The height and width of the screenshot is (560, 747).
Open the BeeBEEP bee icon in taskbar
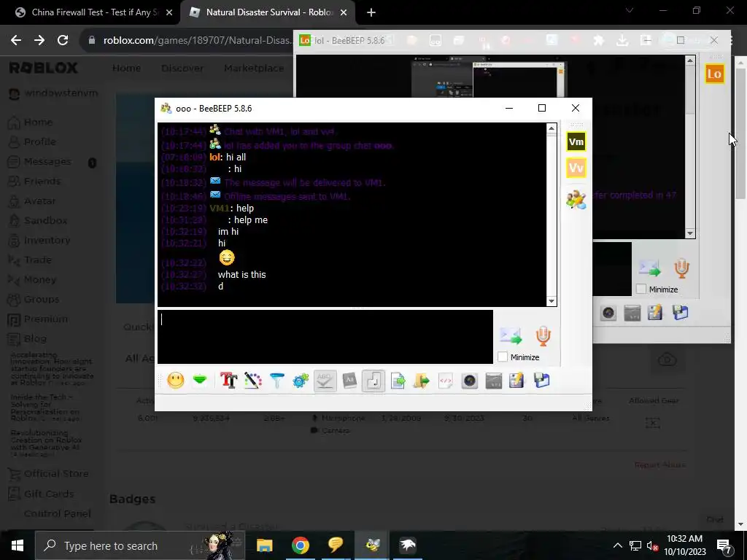[372, 545]
